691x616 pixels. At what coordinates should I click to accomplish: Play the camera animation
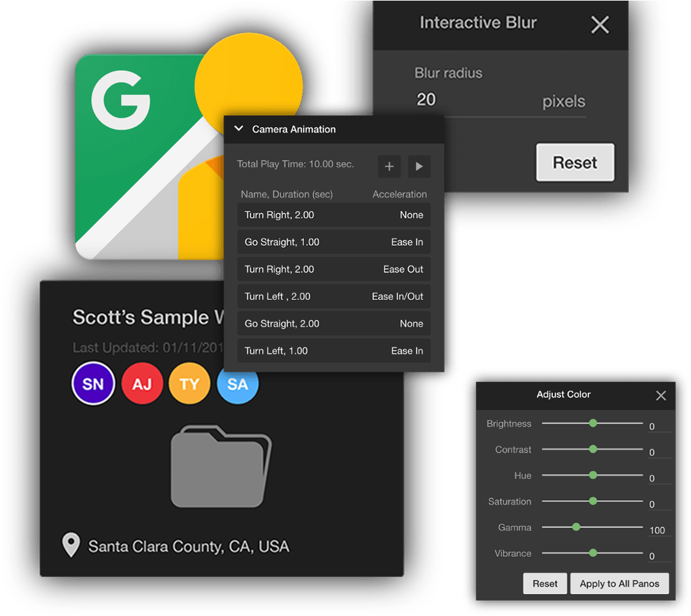[x=419, y=167]
